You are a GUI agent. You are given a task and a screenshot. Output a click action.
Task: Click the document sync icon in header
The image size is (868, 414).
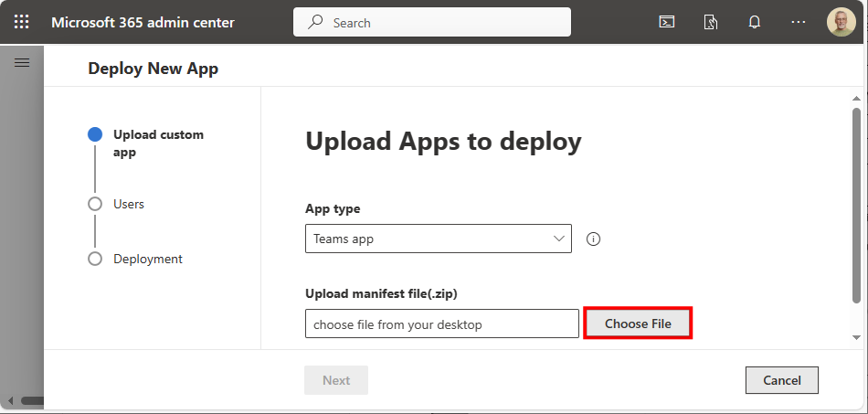[710, 22]
